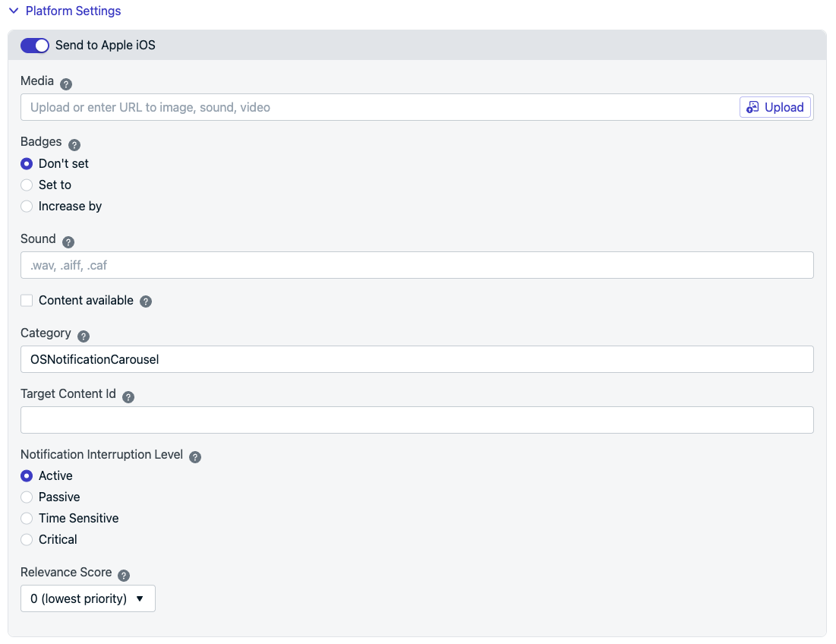Click the Target Content Id input field
Image resolution: width=836 pixels, height=644 pixels.
pyautogui.click(x=417, y=420)
